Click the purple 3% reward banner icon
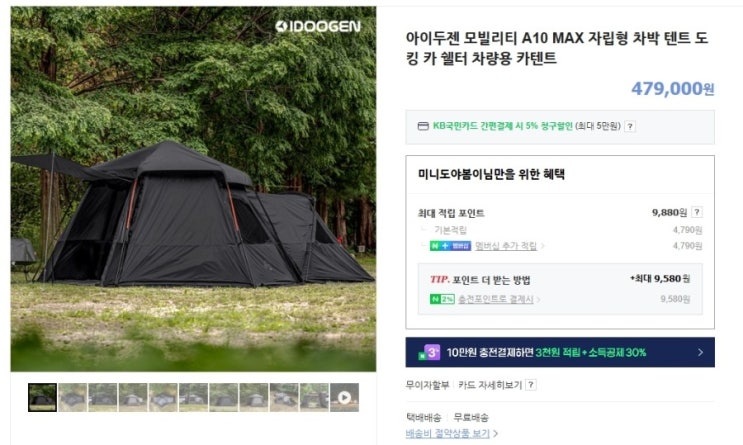This screenshot has height=445, width=743. click(x=430, y=353)
